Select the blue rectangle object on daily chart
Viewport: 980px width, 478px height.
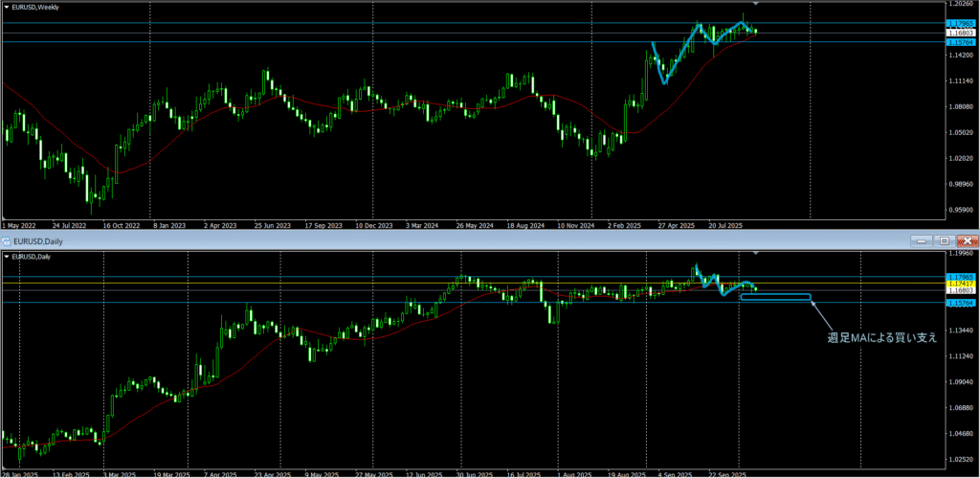[x=775, y=294]
